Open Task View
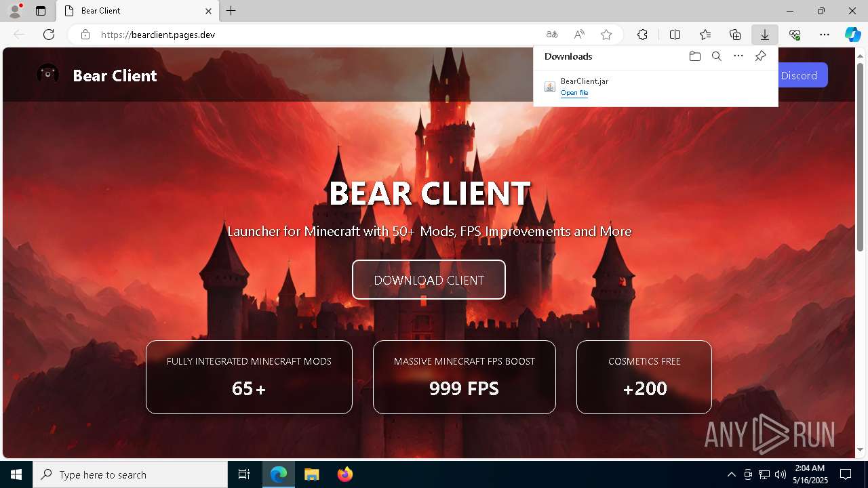This screenshot has height=488, width=868. (244, 474)
